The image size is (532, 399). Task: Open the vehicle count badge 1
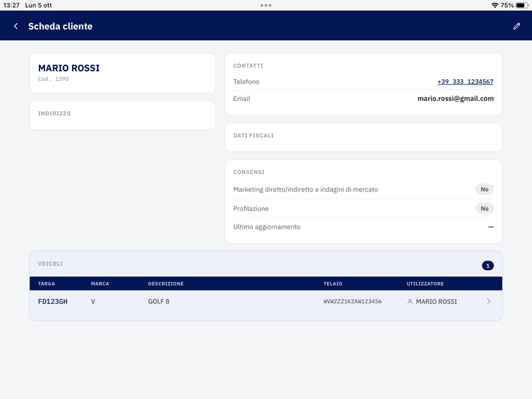pyautogui.click(x=488, y=265)
